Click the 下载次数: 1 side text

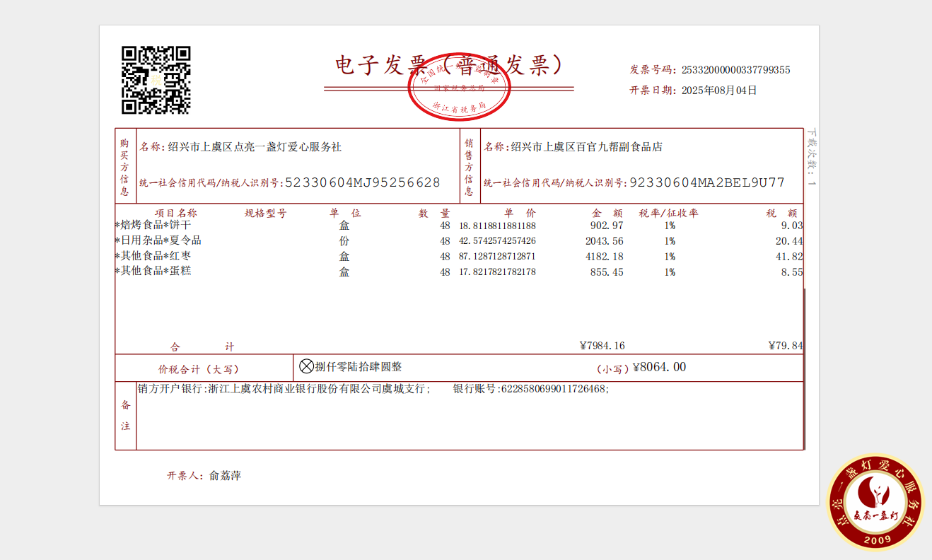pyautogui.click(x=812, y=157)
